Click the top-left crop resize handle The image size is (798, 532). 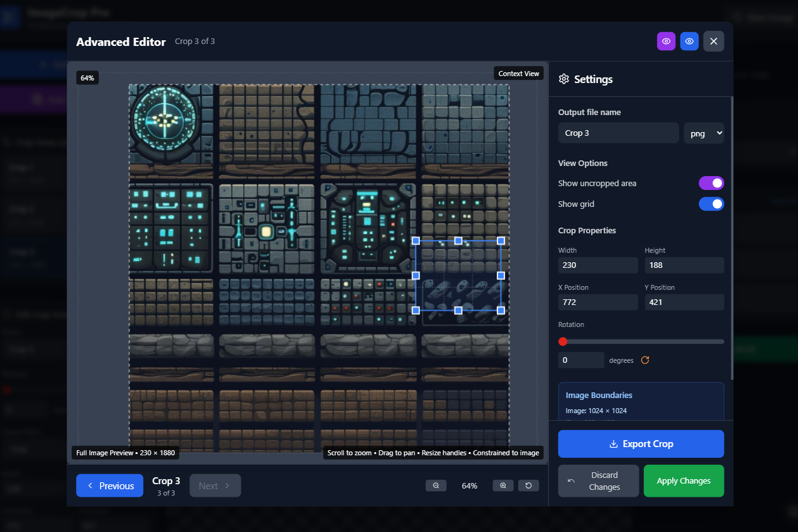tap(416, 241)
